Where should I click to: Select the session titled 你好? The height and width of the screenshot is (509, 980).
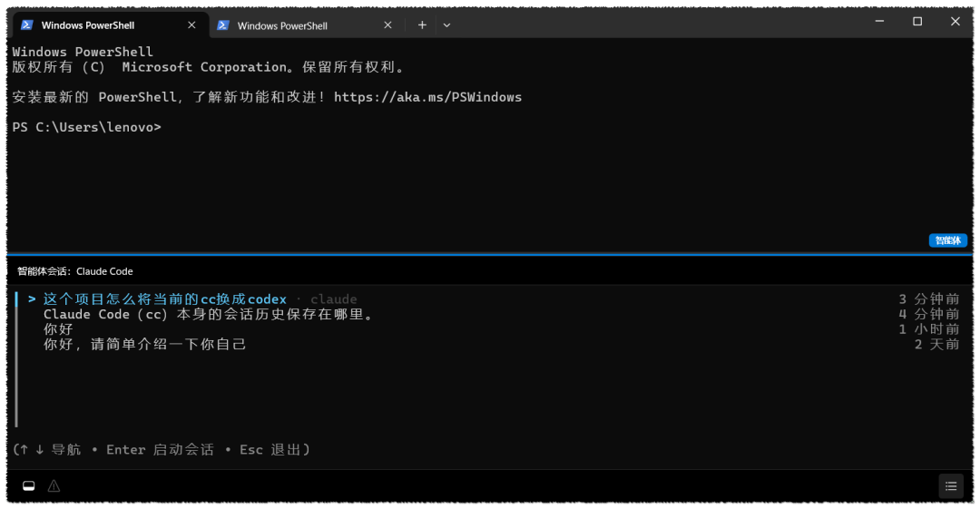tap(58, 329)
